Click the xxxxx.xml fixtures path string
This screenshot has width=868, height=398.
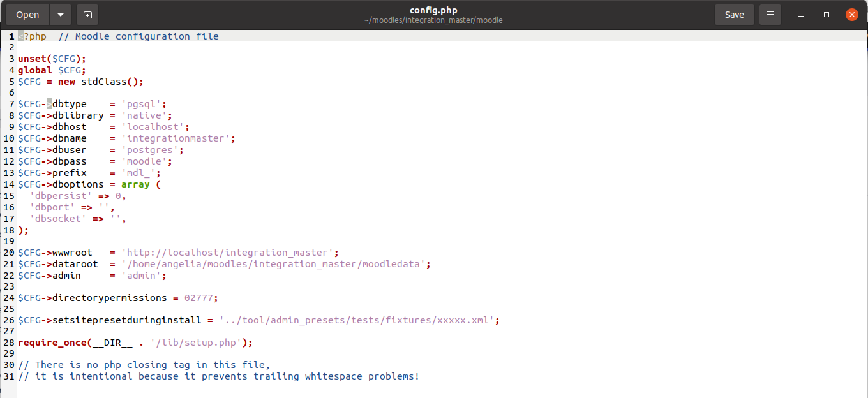[357, 320]
